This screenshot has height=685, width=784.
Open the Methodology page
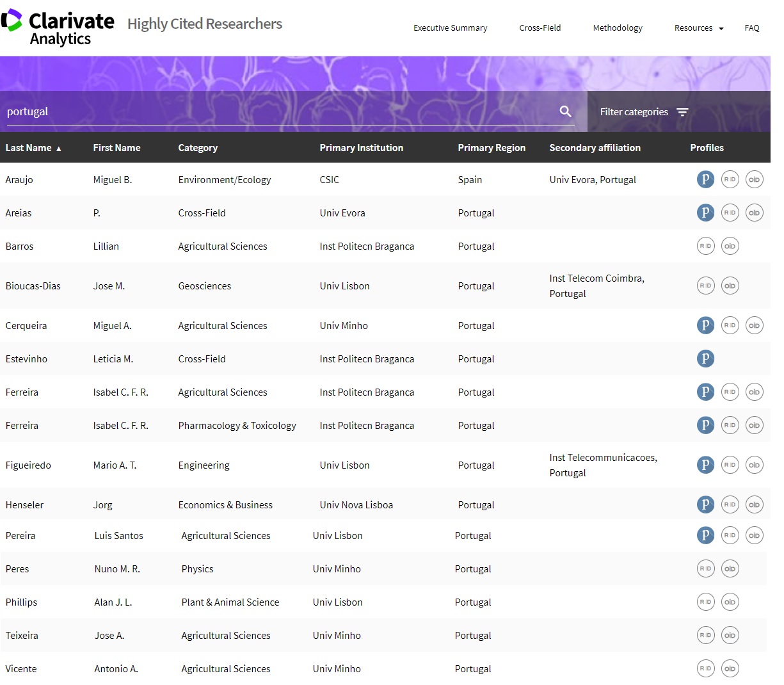tap(617, 28)
